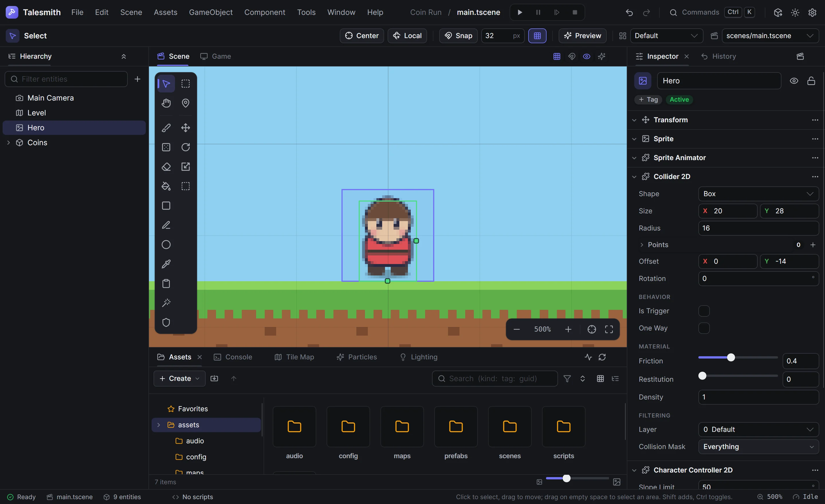Screen dimensions: 825x504
Task: Refresh the Assets panel
Action: 602,357
